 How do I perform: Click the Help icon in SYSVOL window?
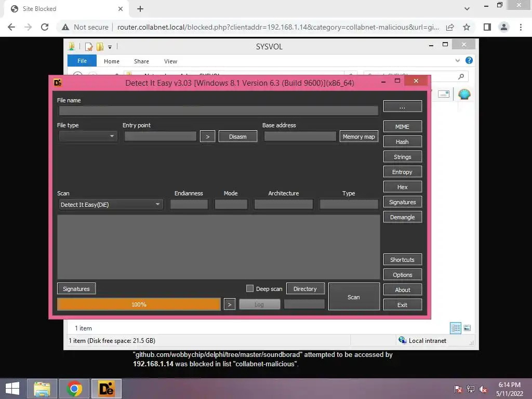click(x=469, y=60)
